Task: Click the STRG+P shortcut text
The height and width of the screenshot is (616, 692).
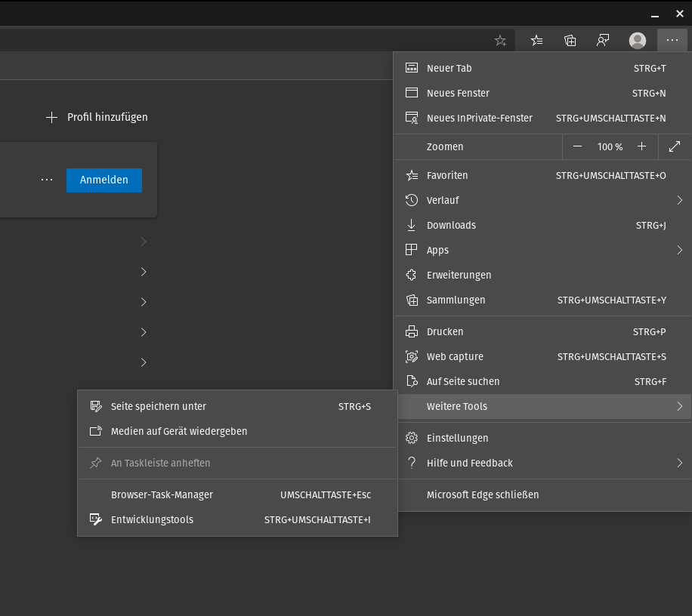Action: coord(649,332)
